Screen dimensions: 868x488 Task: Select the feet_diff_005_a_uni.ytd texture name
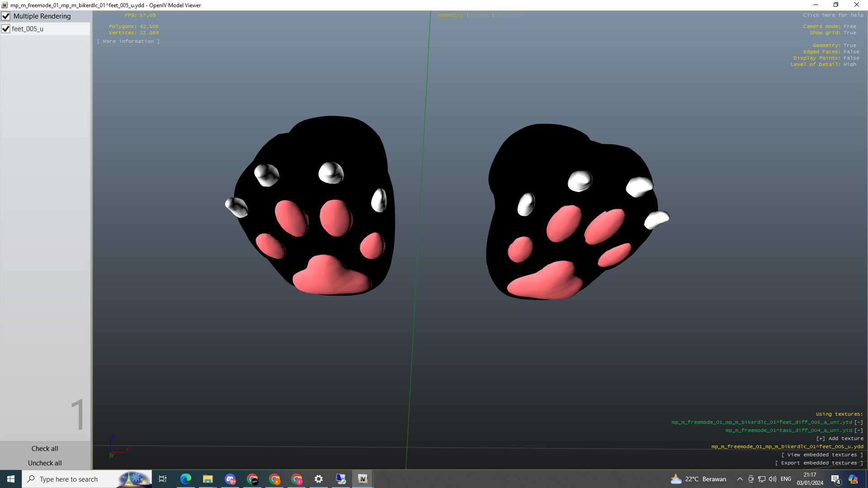click(x=761, y=422)
